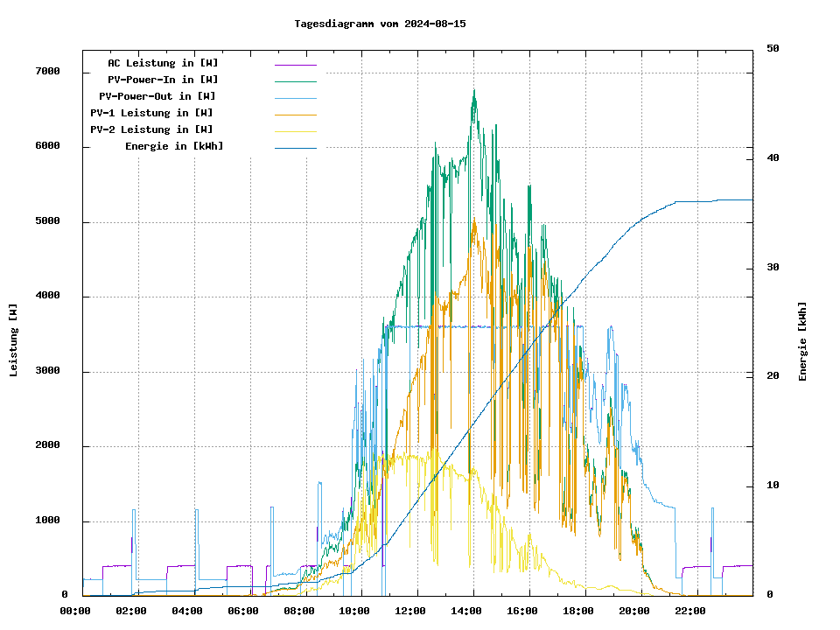Screen dimensions: 840x630
Task: Select the PV-1 Leistung legend label
Action: [151, 113]
